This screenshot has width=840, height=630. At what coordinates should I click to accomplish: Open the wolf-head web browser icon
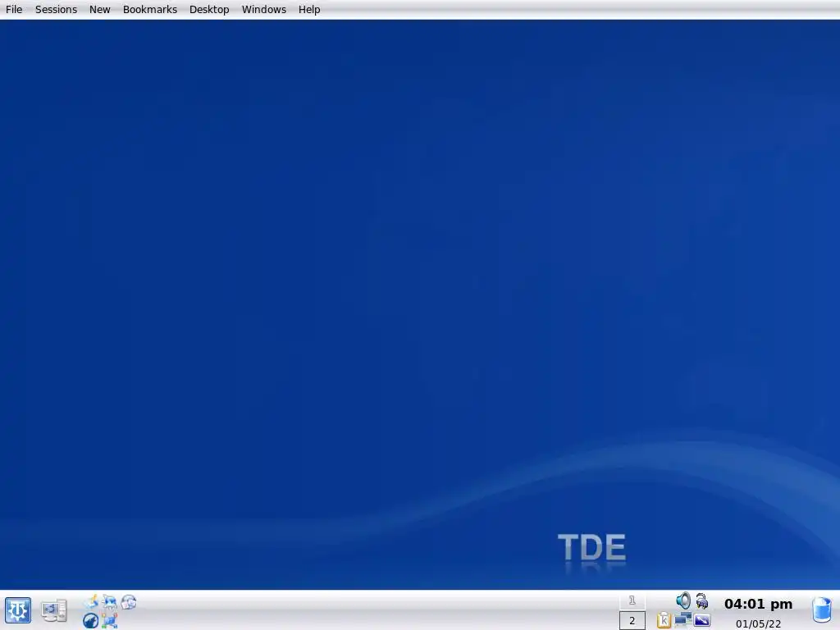click(x=90, y=620)
